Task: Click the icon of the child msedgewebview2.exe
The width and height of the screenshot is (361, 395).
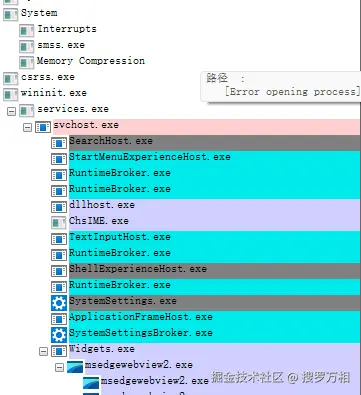Action: tap(91, 383)
